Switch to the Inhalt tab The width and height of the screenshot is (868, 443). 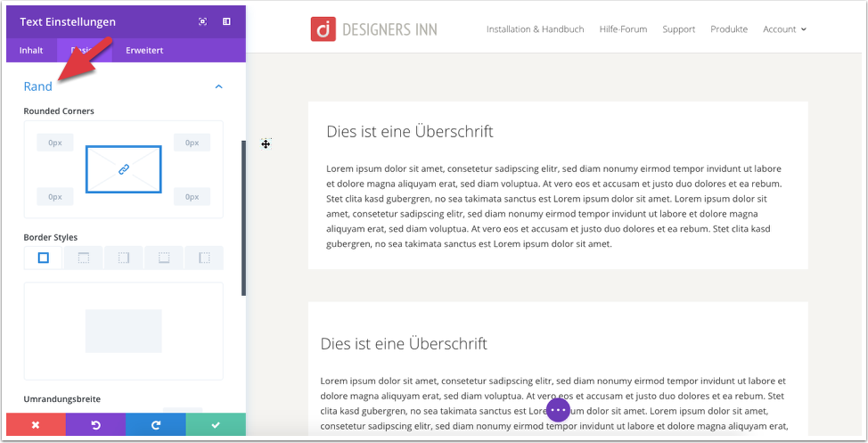point(31,51)
